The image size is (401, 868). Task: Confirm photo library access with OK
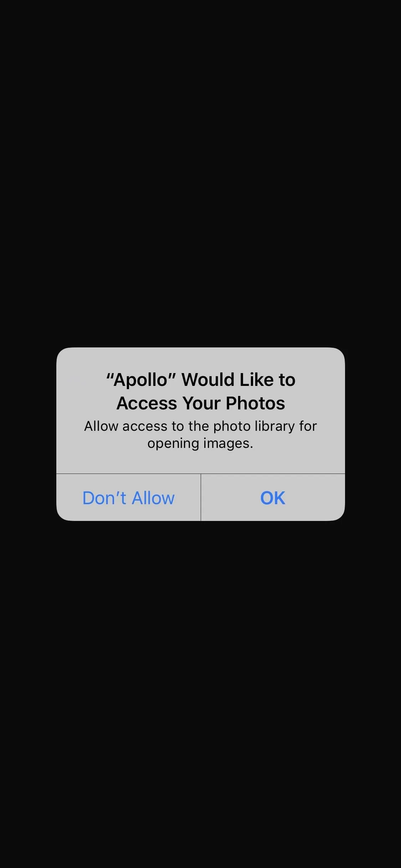coord(273,497)
